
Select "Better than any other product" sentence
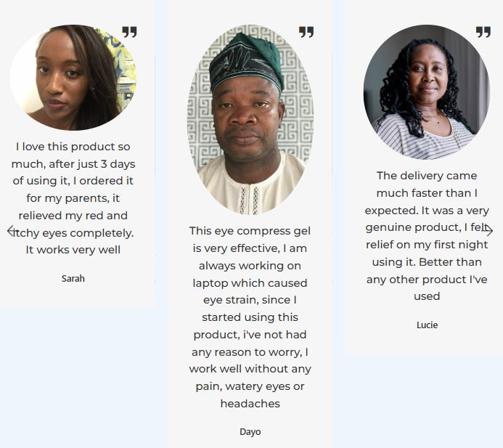click(428, 279)
